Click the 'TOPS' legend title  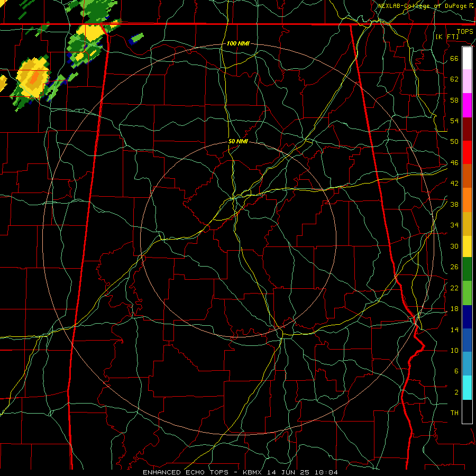465,31
